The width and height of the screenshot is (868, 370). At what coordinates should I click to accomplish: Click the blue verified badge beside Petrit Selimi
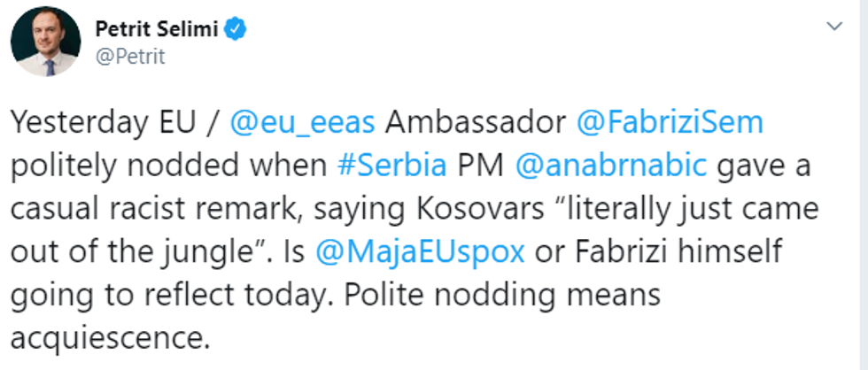tap(235, 29)
